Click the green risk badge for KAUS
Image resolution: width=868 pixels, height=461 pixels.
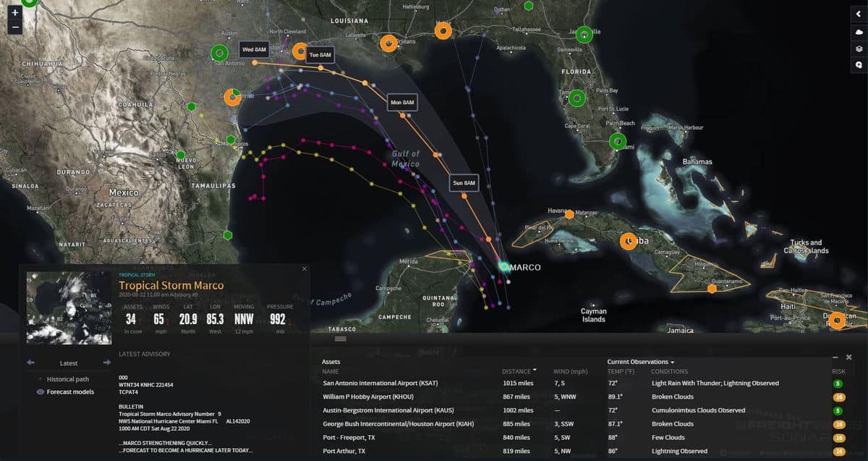838,410
